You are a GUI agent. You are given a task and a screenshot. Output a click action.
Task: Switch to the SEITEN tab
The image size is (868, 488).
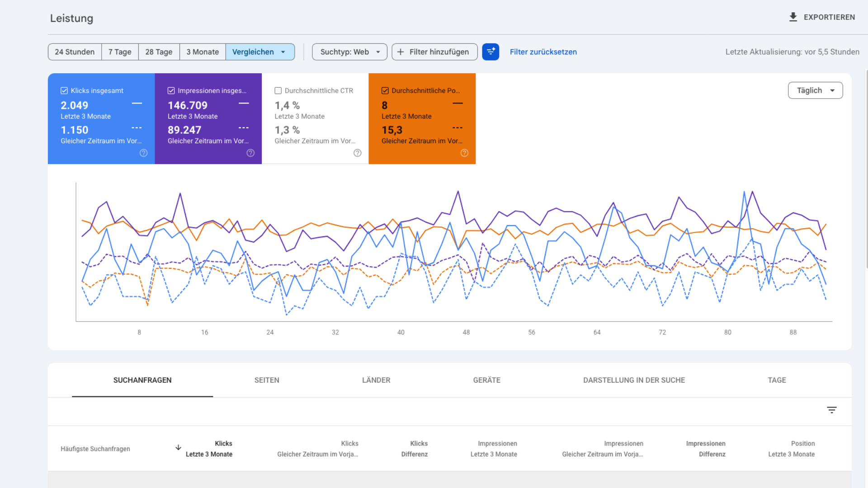coord(267,380)
